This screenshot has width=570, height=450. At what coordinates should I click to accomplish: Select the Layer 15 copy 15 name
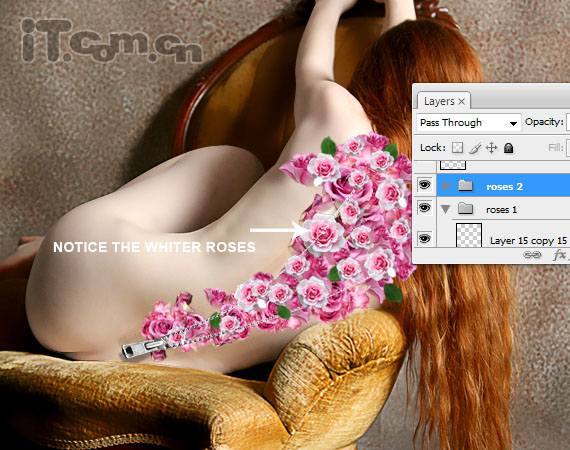click(x=528, y=241)
